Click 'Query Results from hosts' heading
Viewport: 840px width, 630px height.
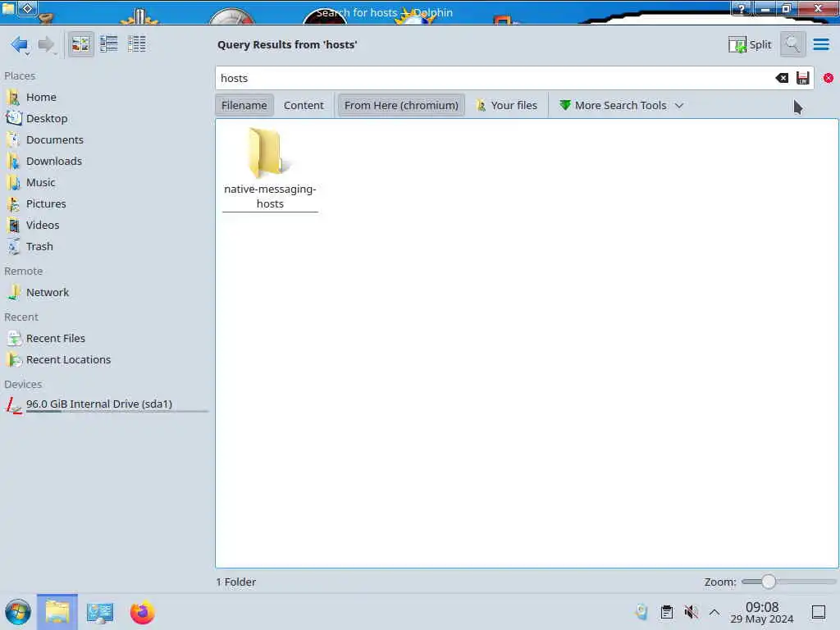tap(287, 44)
